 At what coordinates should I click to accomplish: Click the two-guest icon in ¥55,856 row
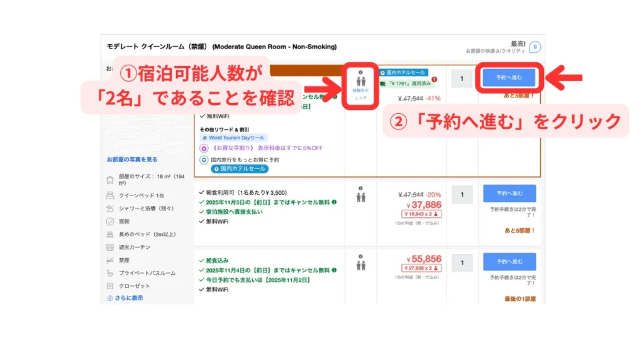click(360, 264)
